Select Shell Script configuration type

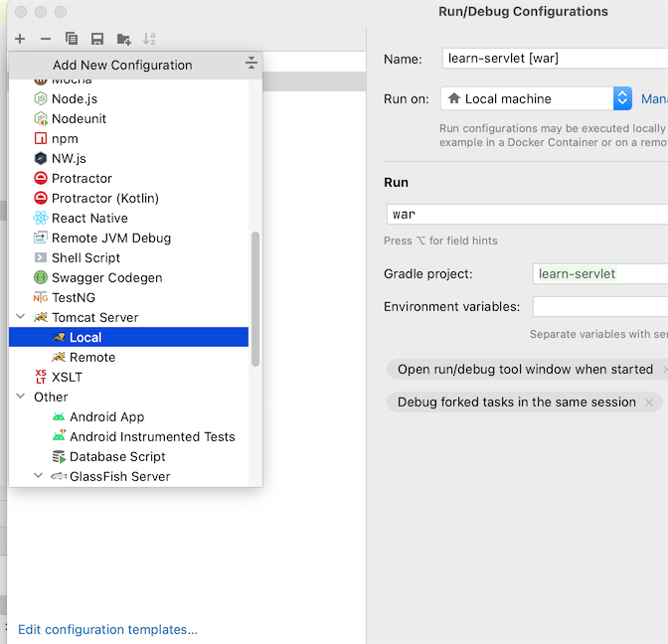pos(85,257)
